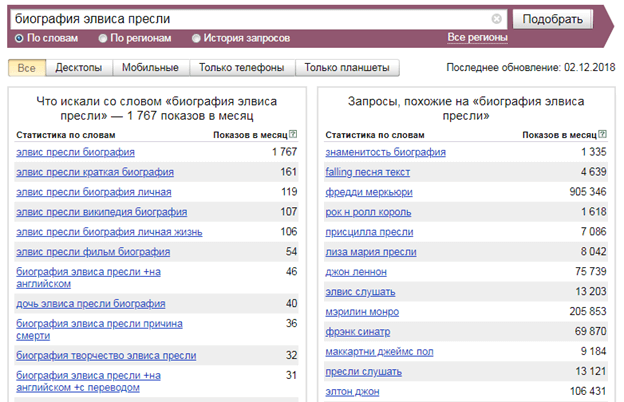
Task: Open 'фредди меркьюри' link
Action: pos(369,192)
